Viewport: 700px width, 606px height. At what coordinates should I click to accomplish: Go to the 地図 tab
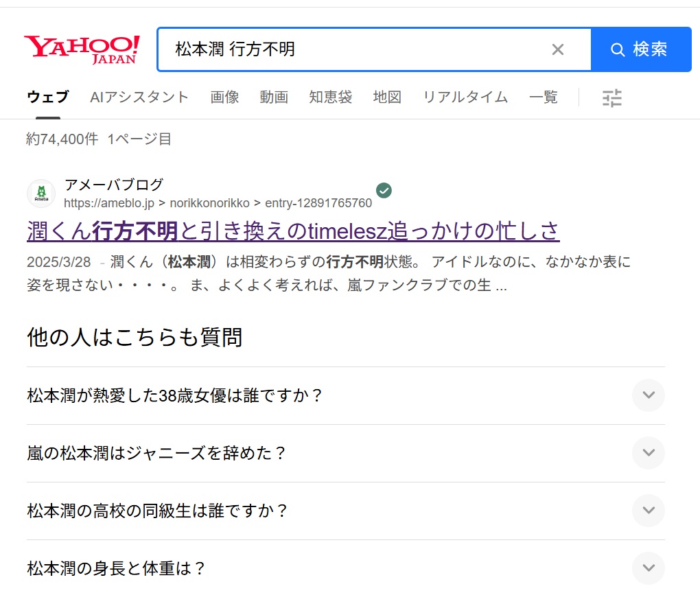click(x=387, y=97)
